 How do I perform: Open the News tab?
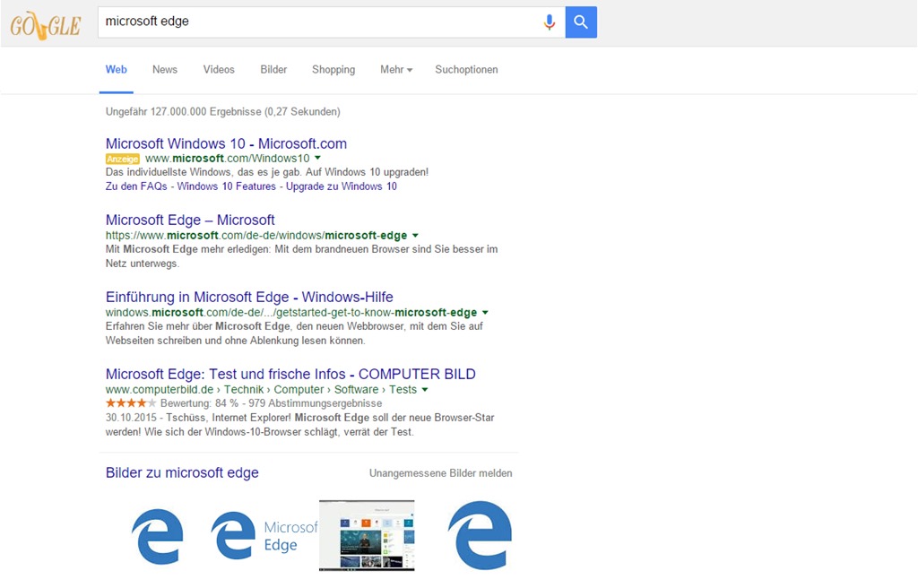[165, 70]
